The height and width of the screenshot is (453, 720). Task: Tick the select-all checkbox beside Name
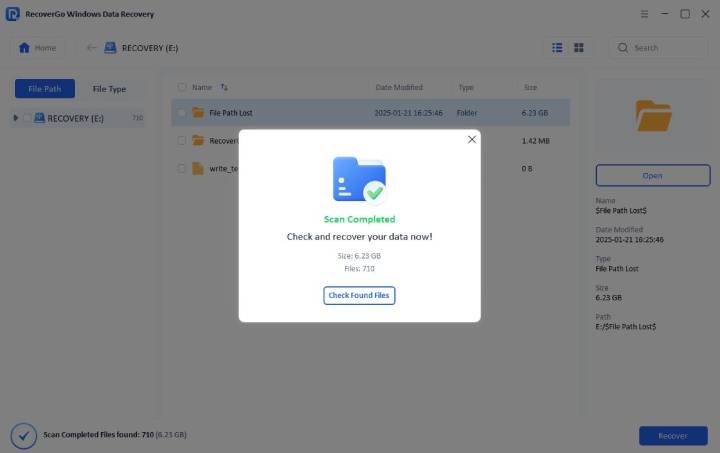point(181,88)
